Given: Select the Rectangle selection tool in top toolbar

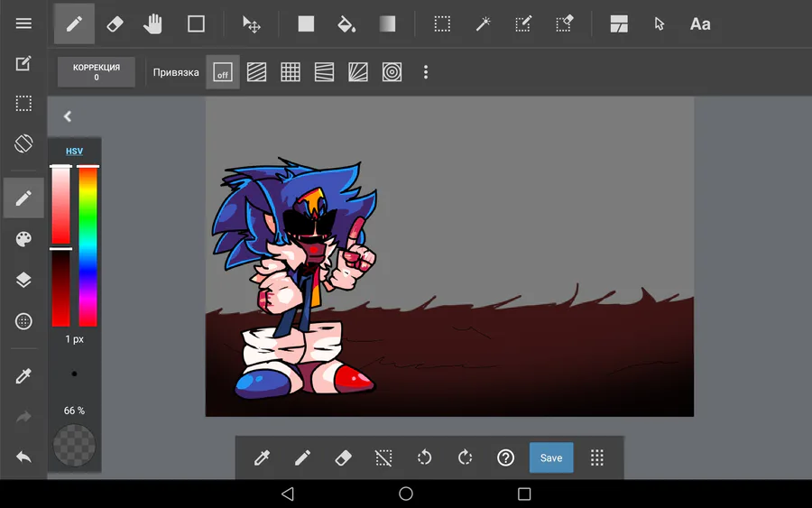Looking at the screenshot, I should (442, 23).
